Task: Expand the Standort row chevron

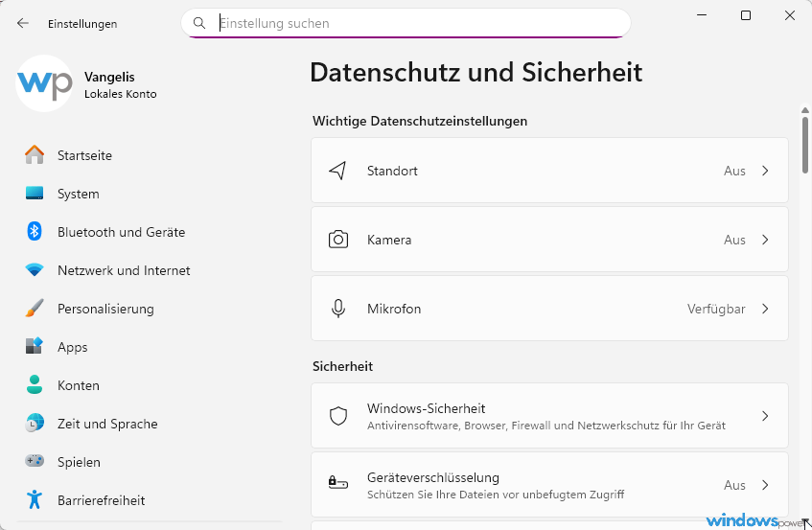Action: (x=765, y=171)
